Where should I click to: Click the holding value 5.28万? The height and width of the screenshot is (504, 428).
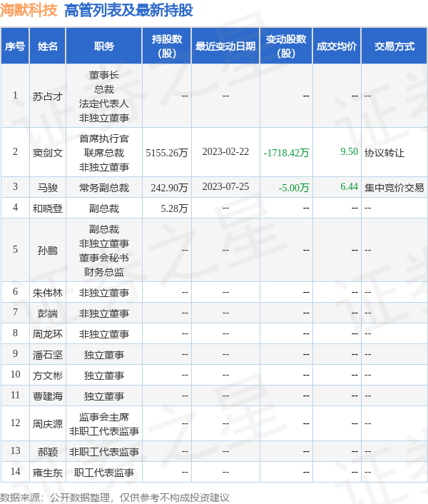pos(174,208)
